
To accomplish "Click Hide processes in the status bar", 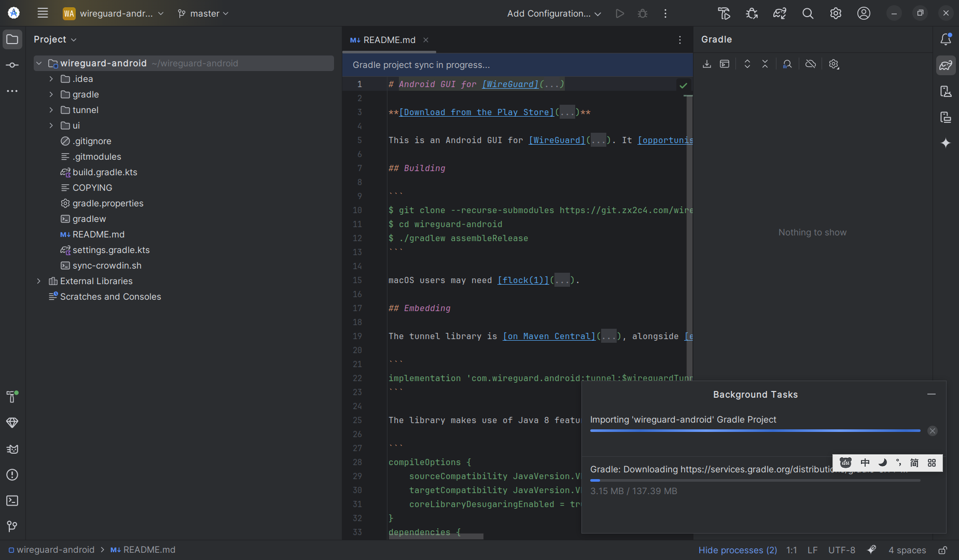I will click(x=738, y=550).
